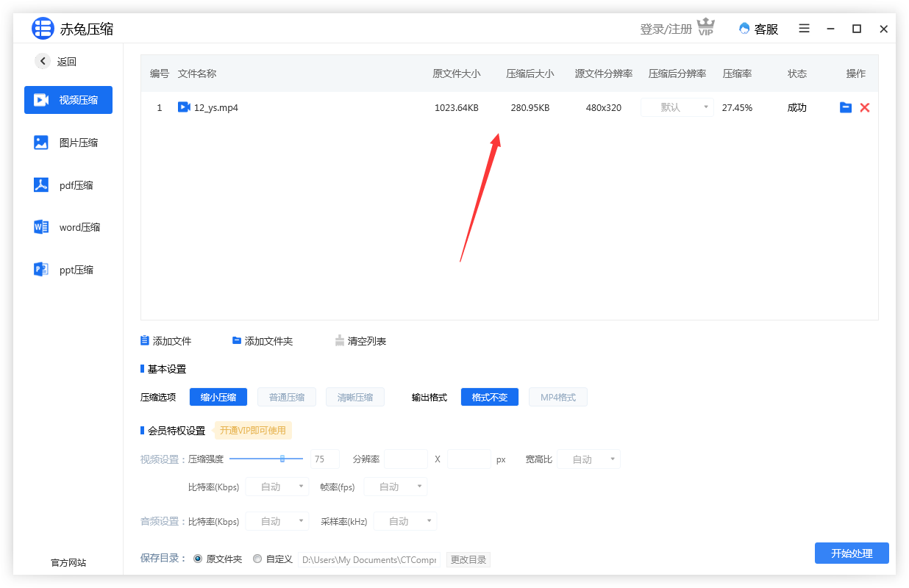Delete 12_ys.mp4 using the red X icon
The width and height of the screenshot is (909, 588).
(x=865, y=107)
